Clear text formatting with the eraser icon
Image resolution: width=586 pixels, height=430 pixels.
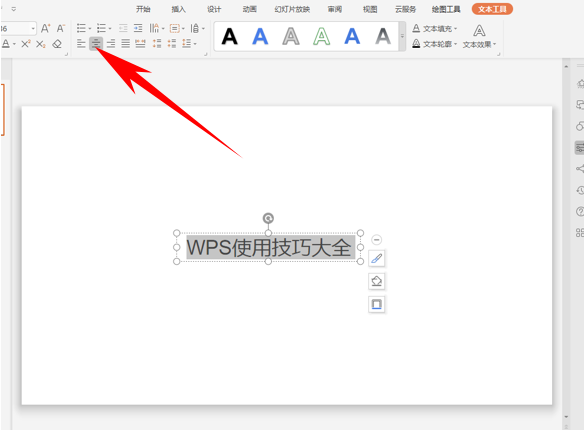(x=57, y=44)
